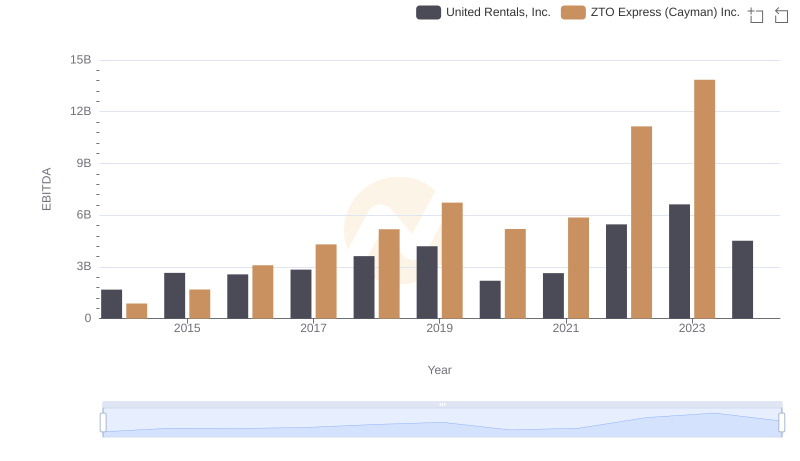The image size is (800, 461).
Task: Click the dark United Rentals legend swatch
Action: (x=429, y=12)
